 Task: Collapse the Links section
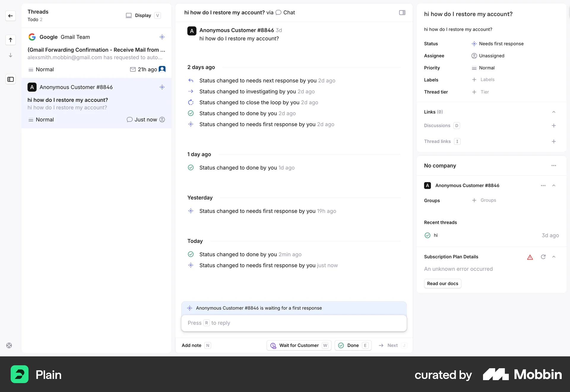(554, 112)
